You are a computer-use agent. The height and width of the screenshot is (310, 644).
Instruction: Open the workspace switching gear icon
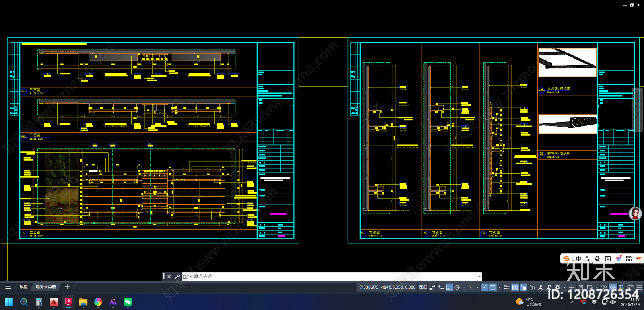click(557, 287)
